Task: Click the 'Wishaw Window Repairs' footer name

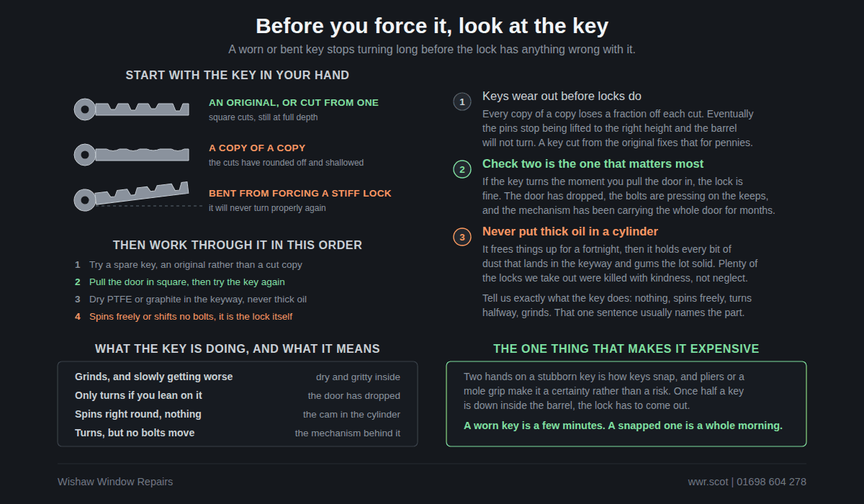Action: click(115, 482)
